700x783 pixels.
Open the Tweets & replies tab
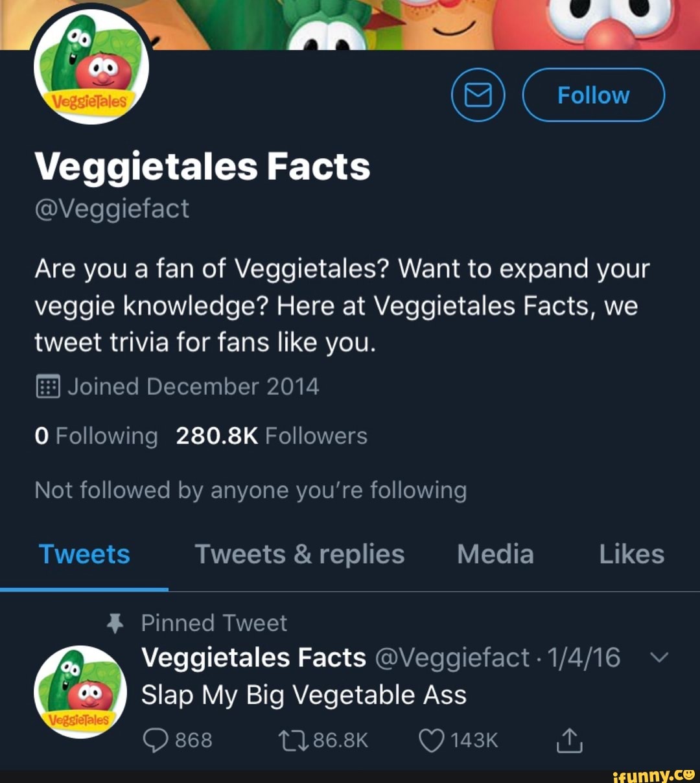(299, 555)
